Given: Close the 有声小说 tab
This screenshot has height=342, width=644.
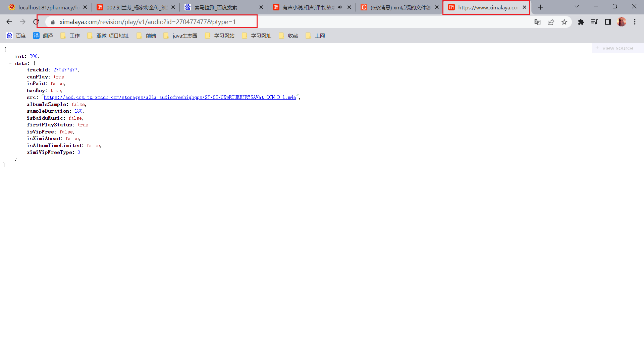Looking at the screenshot, I should [x=349, y=7].
